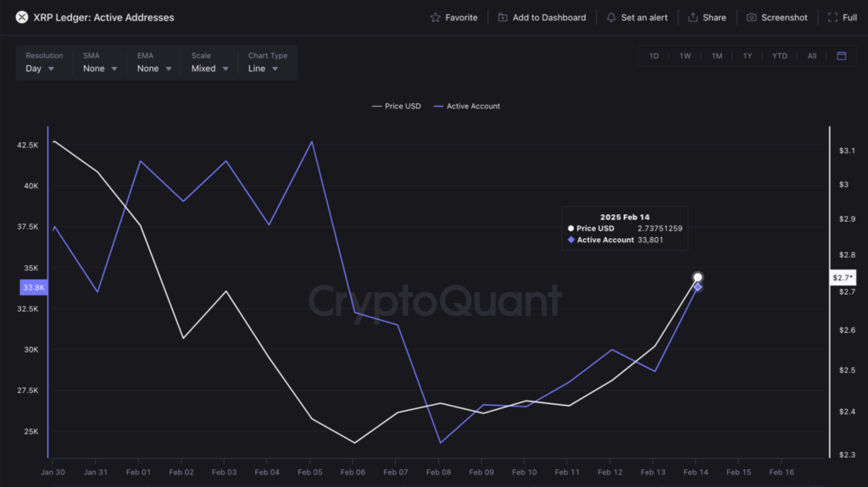Click the XRP logo icon

pyautogui.click(x=21, y=17)
